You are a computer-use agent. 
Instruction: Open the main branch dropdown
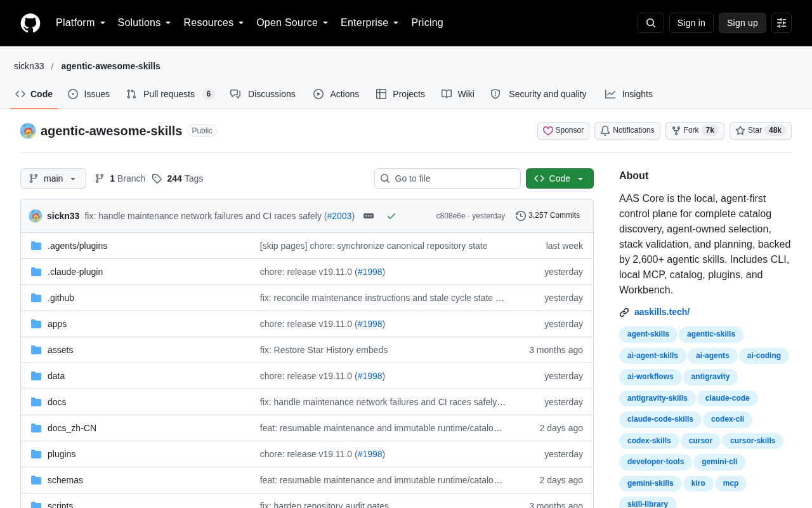pos(53,178)
